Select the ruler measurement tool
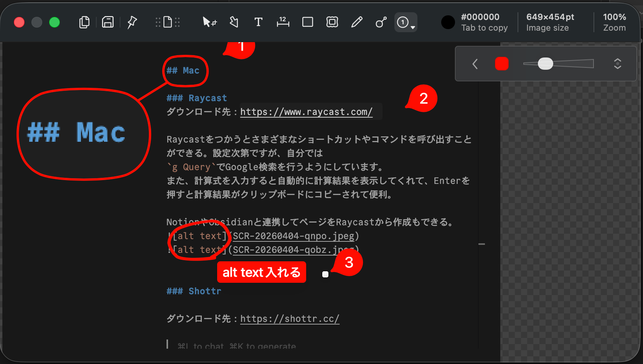 tap(283, 22)
